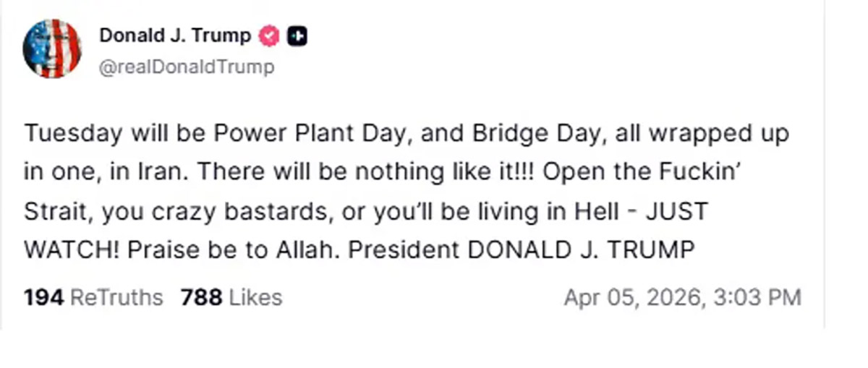Click the black plus badge icon
The width and height of the screenshot is (868, 368).
point(297,35)
